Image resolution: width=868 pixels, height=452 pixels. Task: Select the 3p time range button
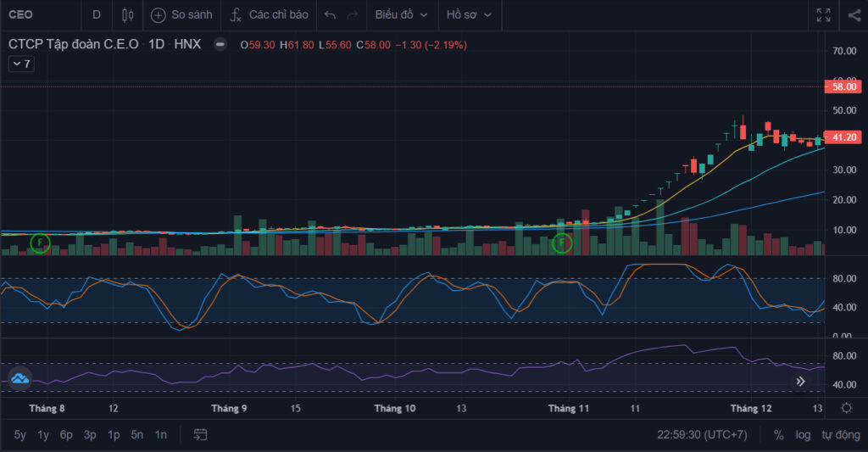click(x=90, y=435)
